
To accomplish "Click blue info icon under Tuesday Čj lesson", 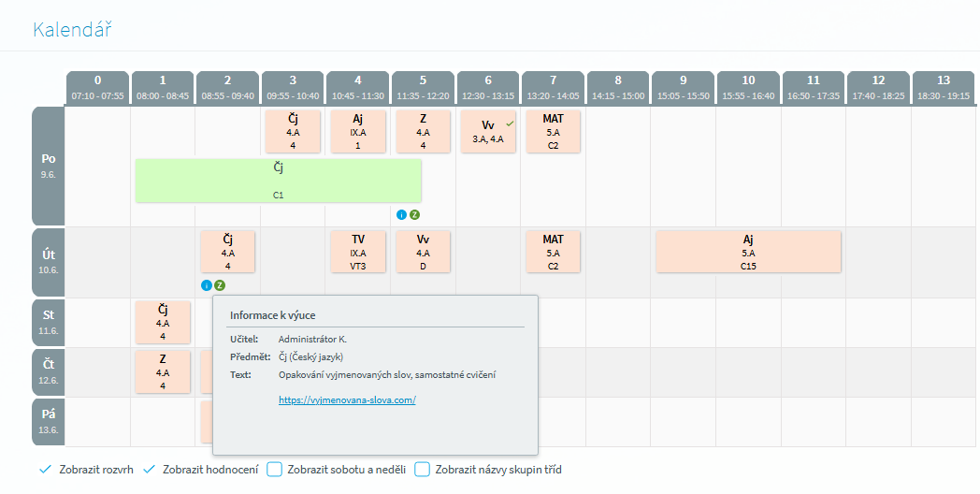I will 207,285.
